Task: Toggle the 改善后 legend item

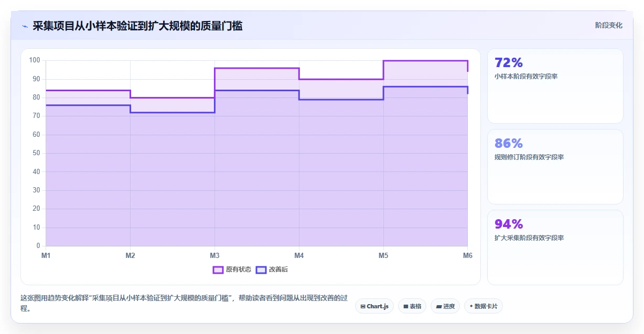Action: (272, 270)
